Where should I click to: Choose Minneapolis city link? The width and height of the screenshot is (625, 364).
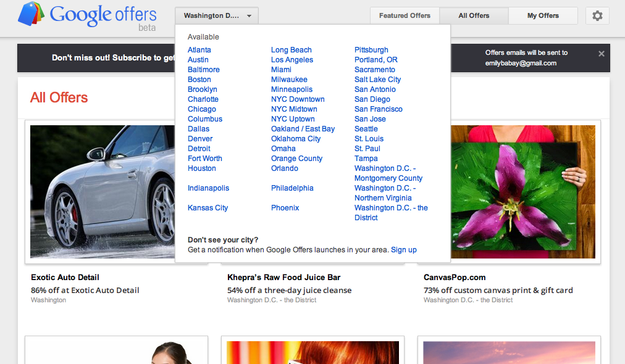tap(292, 89)
